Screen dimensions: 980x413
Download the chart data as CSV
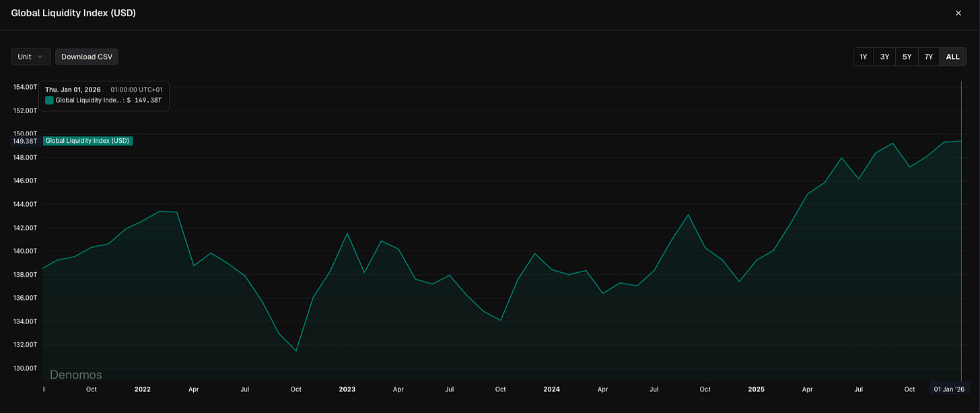coord(86,57)
